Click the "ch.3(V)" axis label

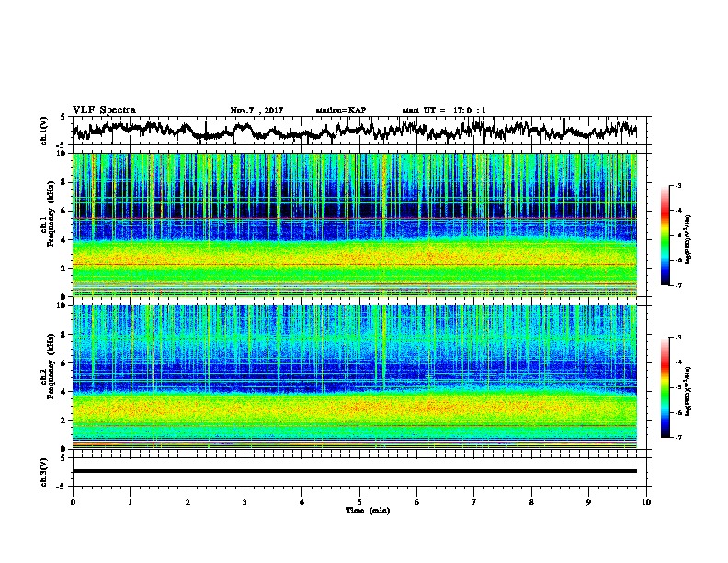click(44, 472)
